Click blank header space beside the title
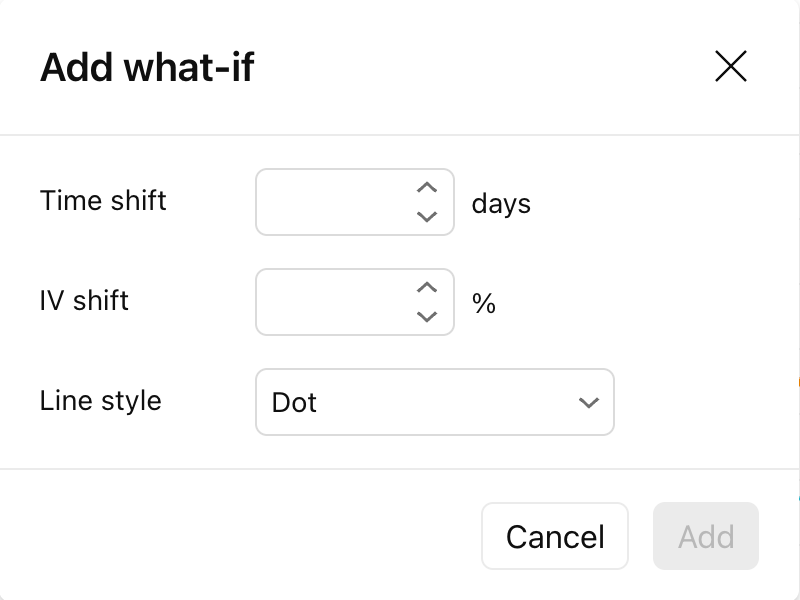 [480, 68]
